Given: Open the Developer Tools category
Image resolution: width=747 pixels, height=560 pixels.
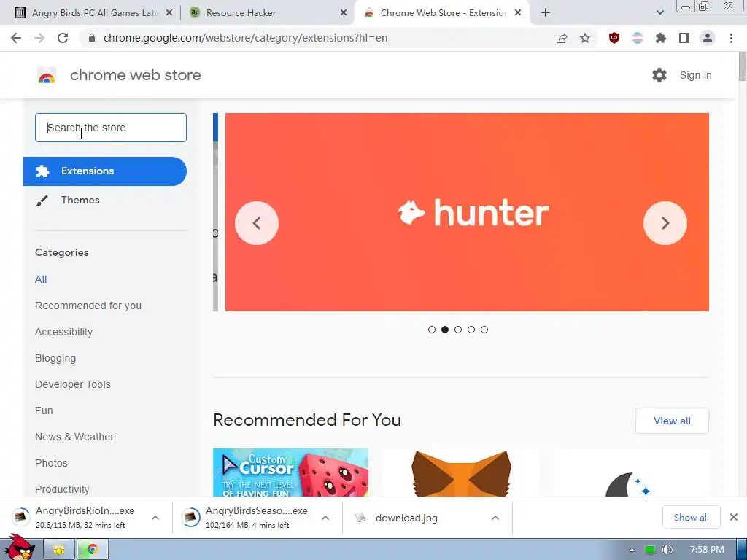Looking at the screenshot, I should tap(73, 384).
